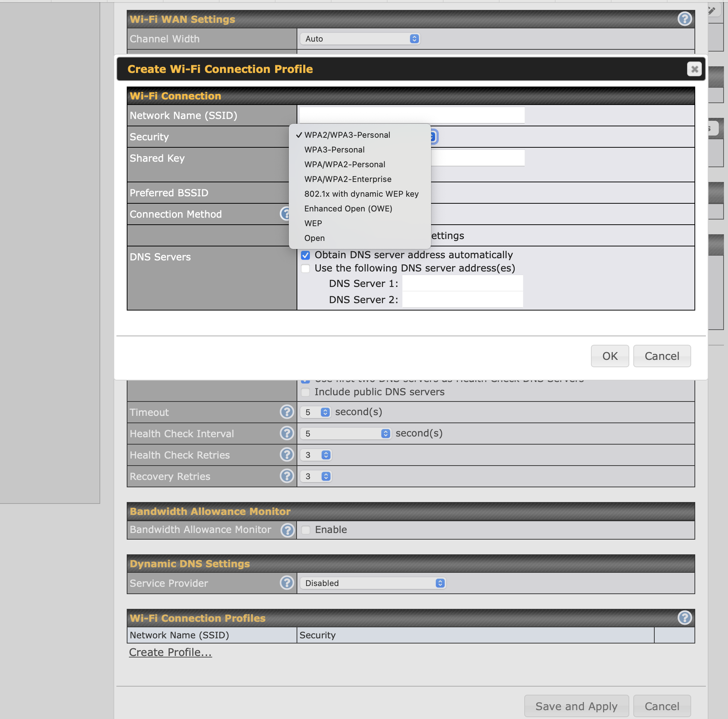Open Health Check Interval help icon

(x=287, y=433)
